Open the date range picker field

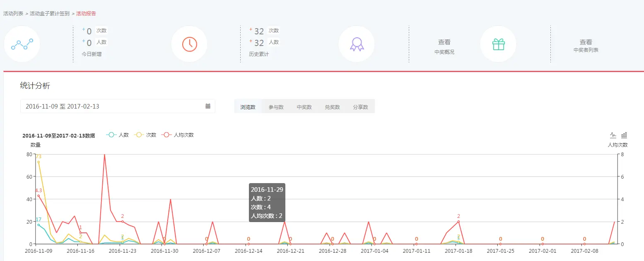point(104,106)
